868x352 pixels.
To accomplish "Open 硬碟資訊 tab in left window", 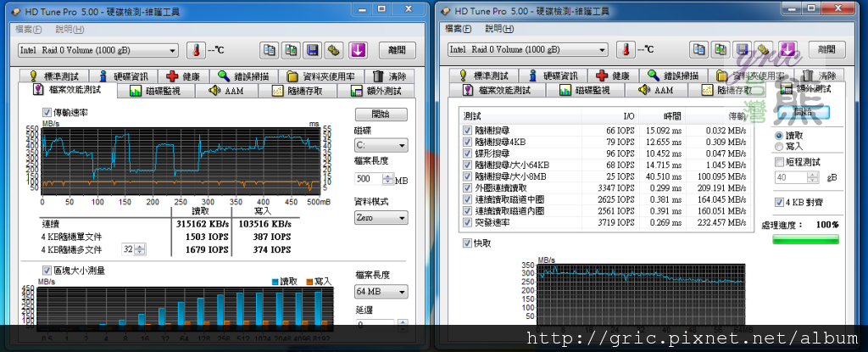I will 123,76.
